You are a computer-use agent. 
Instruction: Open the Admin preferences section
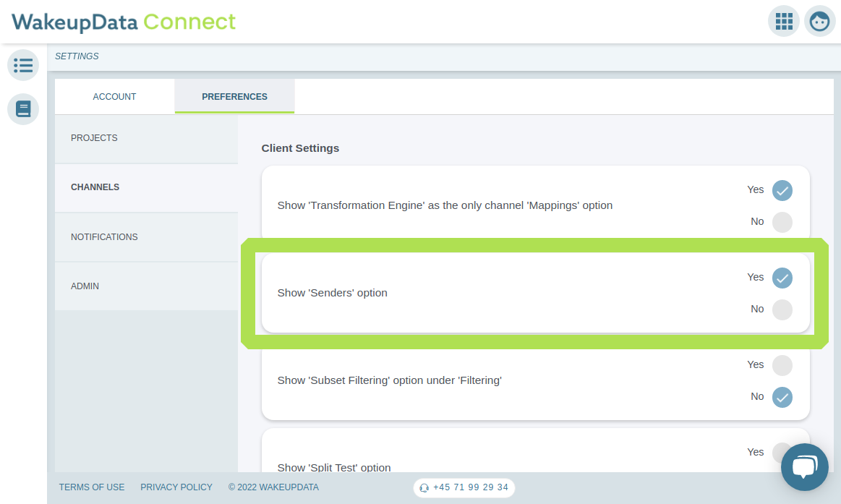pos(146,286)
